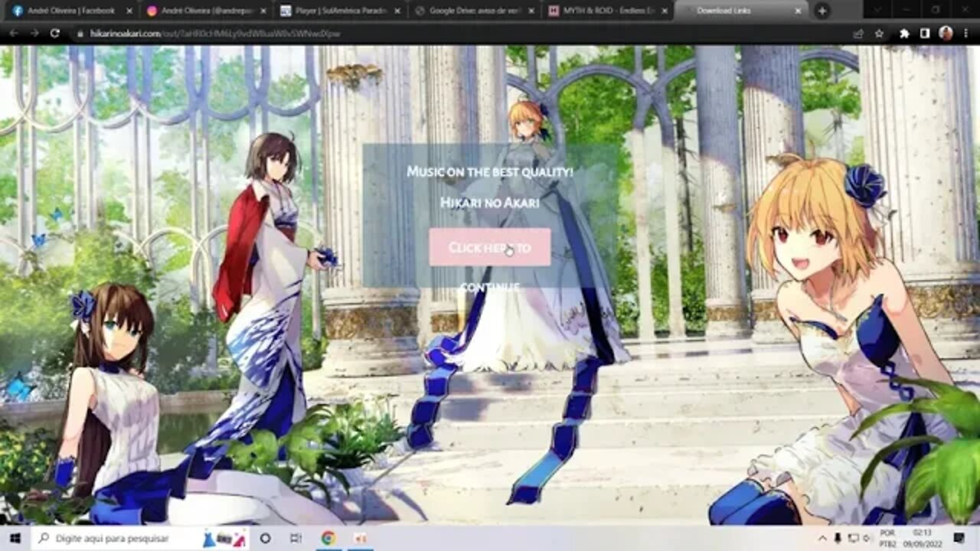Click the search highlights image on taskbar

224,538
